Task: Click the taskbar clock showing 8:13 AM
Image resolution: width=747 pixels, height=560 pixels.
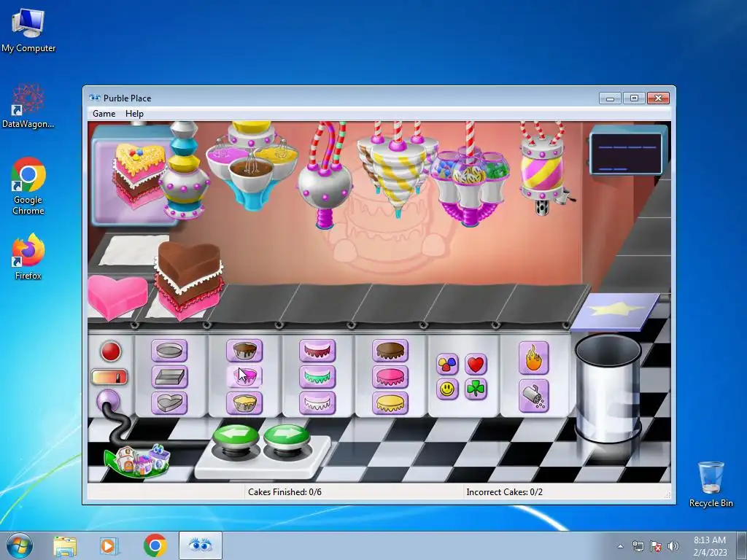Action: coord(710,545)
